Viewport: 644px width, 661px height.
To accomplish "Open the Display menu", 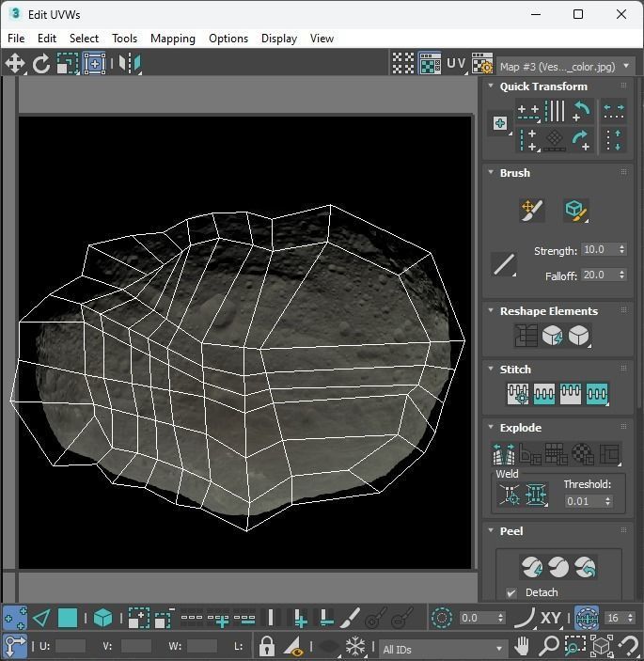I will pos(279,39).
